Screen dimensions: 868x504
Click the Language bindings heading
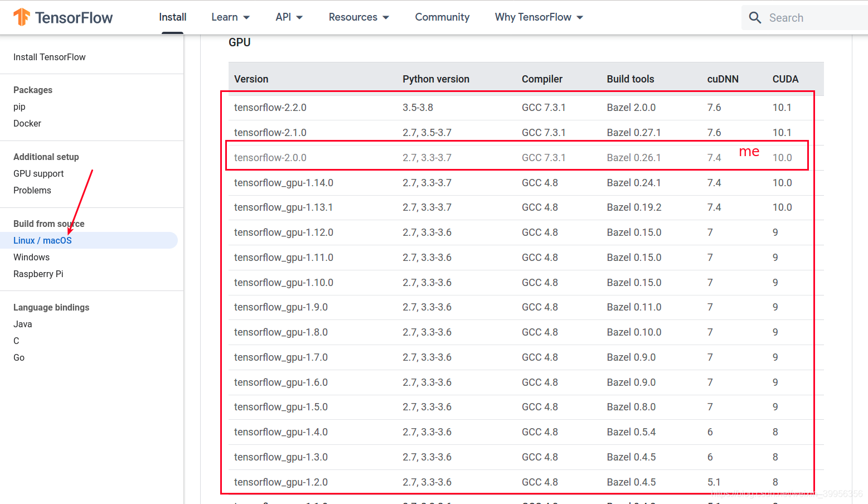pyautogui.click(x=51, y=307)
